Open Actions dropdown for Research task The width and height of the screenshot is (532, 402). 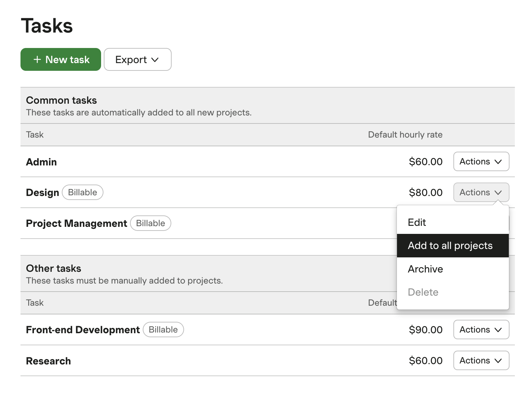click(x=481, y=360)
